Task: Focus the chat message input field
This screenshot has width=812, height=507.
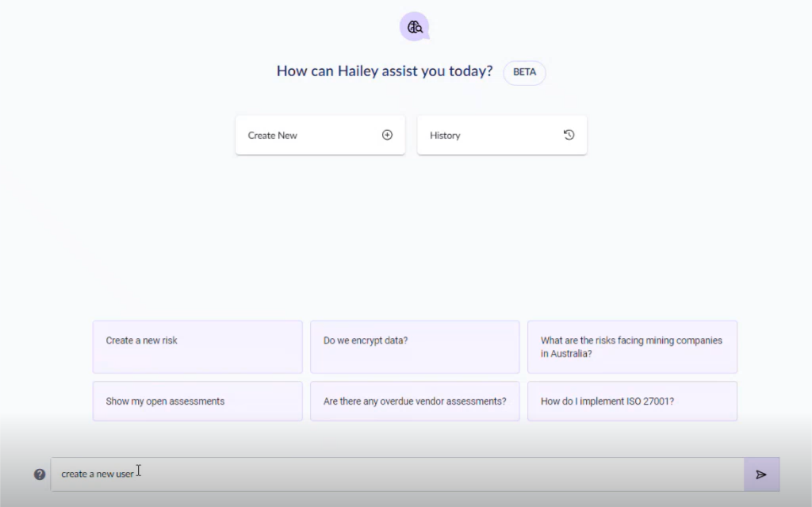Action: [x=396, y=474]
